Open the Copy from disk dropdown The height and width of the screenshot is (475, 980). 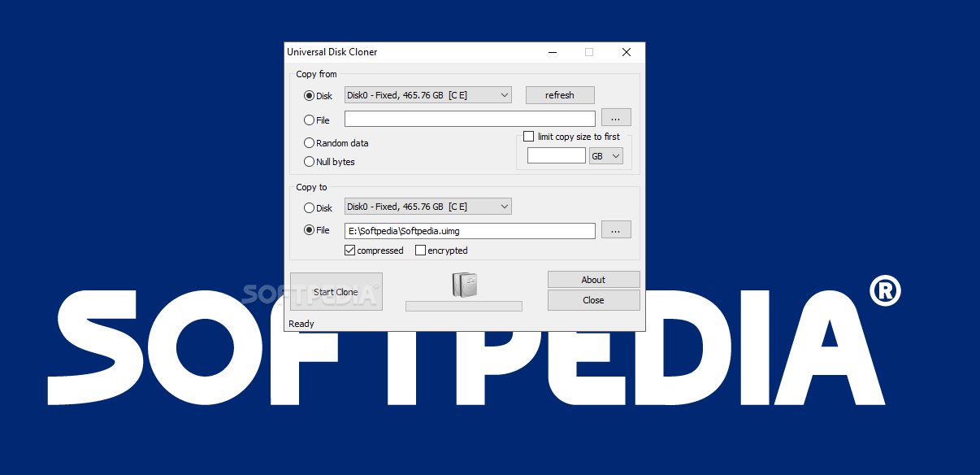428,95
